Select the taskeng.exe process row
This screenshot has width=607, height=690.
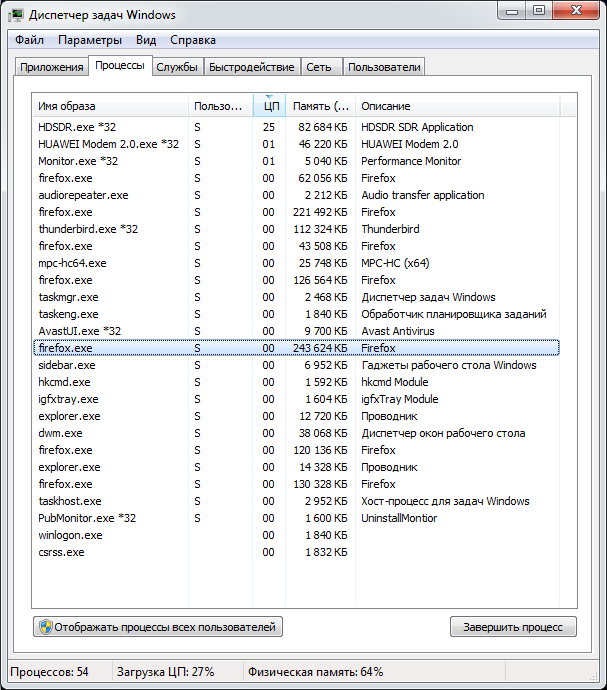tap(296, 314)
